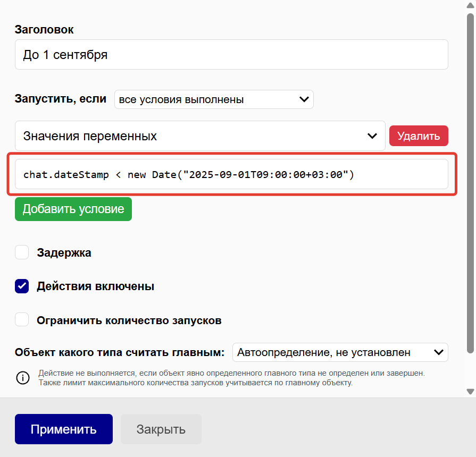Open the 'все условия выполнены' dropdown
Screen dimensions: 476x457
point(214,99)
